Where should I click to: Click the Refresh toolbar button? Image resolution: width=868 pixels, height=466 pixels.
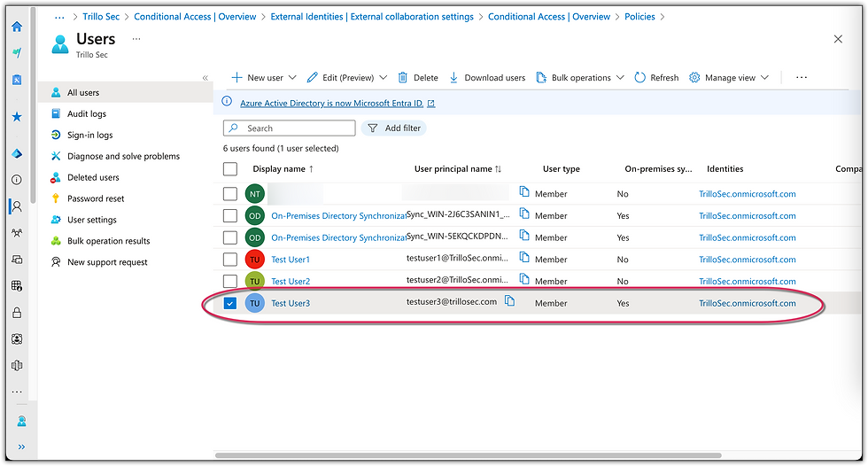click(656, 77)
